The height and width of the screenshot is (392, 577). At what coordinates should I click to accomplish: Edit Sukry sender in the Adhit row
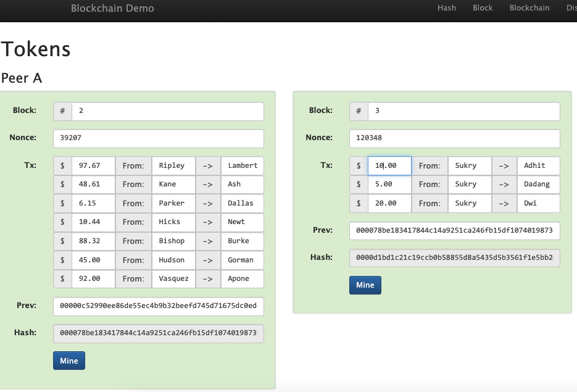(x=470, y=165)
